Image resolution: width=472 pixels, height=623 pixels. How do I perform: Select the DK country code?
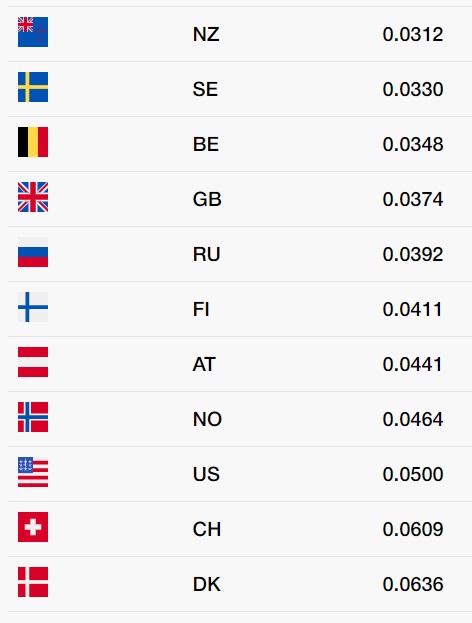pos(207,584)
